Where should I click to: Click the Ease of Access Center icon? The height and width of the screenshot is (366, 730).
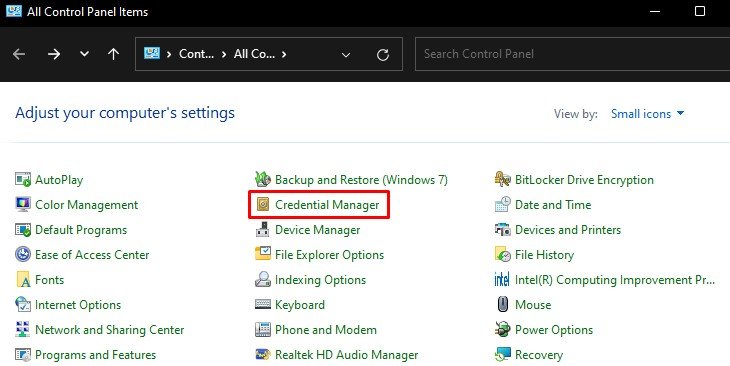[x=23, y=254]
